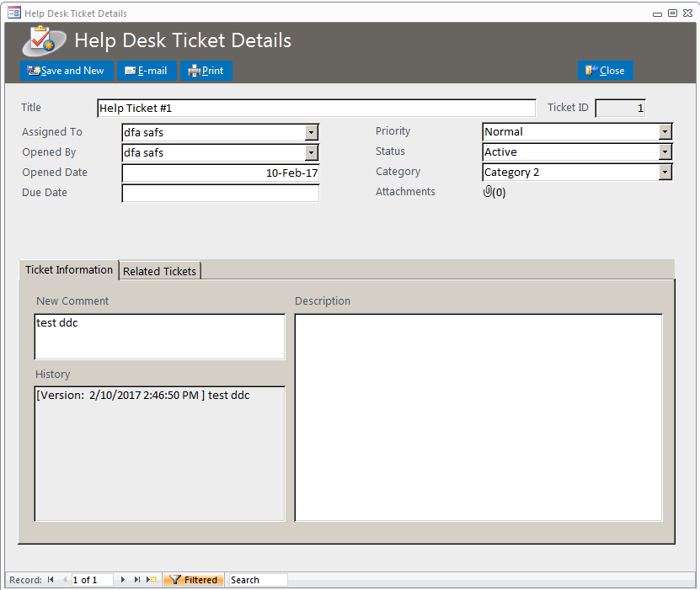Click the 'Category 2' combo value
Image resolution: width=700 pixels, height=590 pixels.
(511, 173)
